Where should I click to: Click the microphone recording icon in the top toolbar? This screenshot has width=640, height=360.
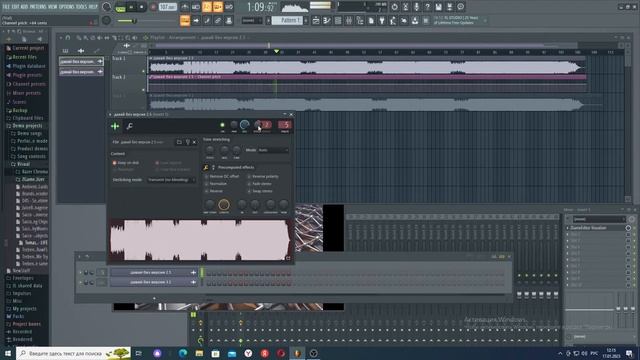point(416,7)
